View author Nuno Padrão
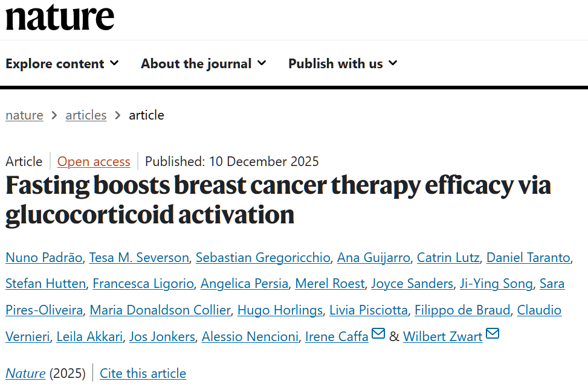 [x=44, y=258]
